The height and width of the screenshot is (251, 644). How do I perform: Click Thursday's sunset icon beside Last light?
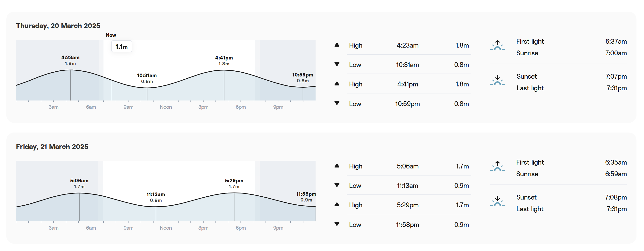coord(497,80)
